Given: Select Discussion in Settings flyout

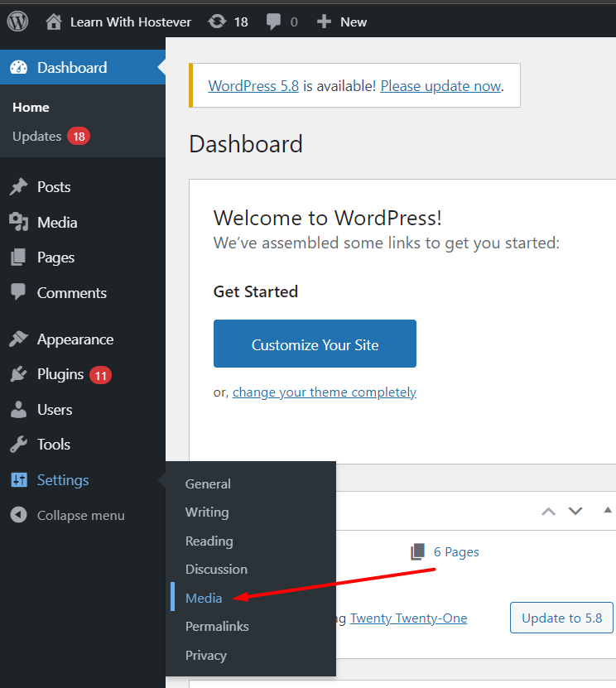Looking at the screenshot, I should (x=216, y=570).
